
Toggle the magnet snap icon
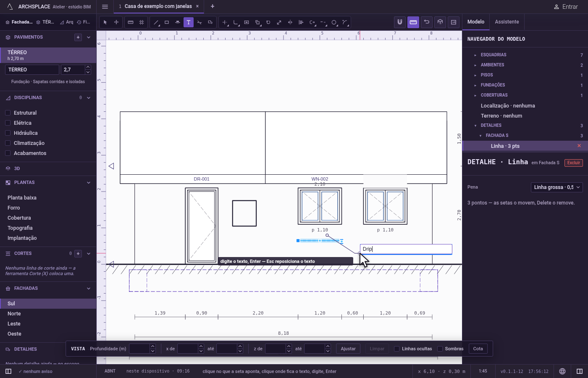pyautogui.click(x=400, y=22)
